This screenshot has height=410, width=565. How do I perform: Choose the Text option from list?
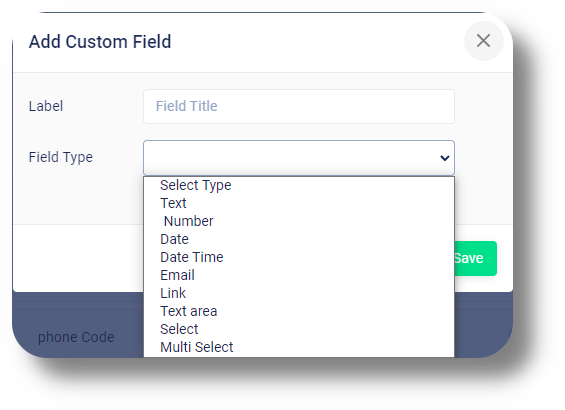click(x=299, y=203)
